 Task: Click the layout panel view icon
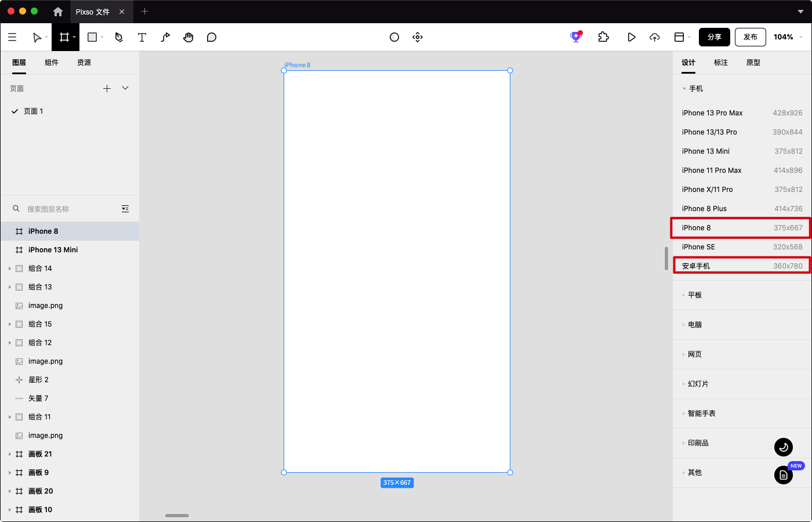pyautogui.click(x=679, y=37)
